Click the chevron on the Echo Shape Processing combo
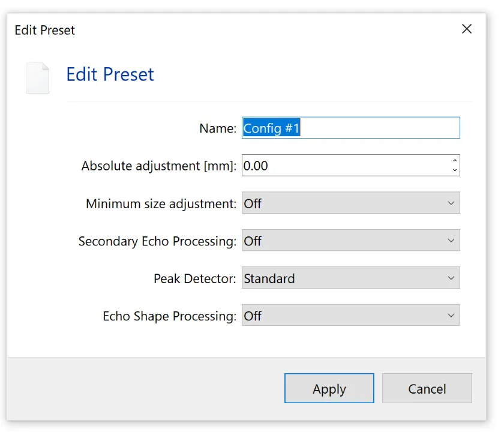504x432 pixels. point(452,315)
